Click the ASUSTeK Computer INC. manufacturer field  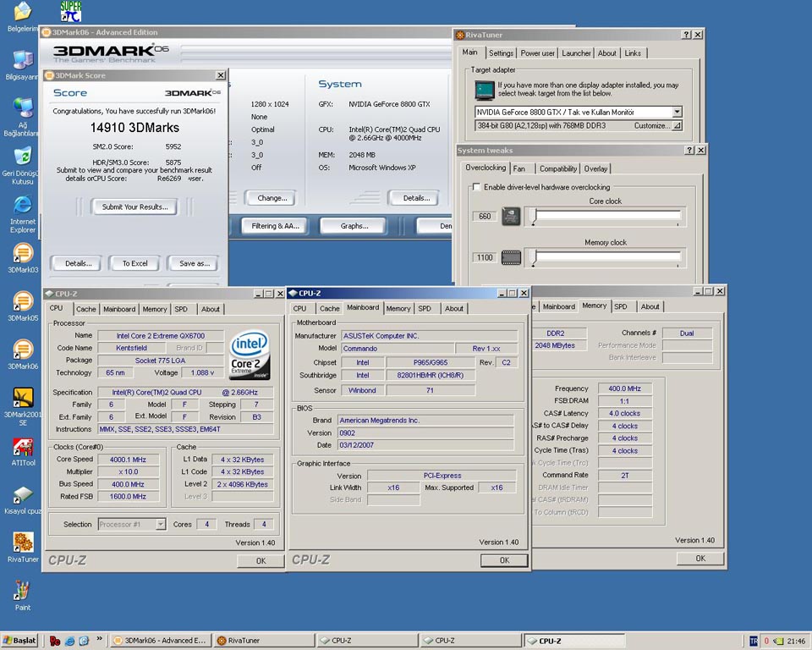(x=429, y=336)
